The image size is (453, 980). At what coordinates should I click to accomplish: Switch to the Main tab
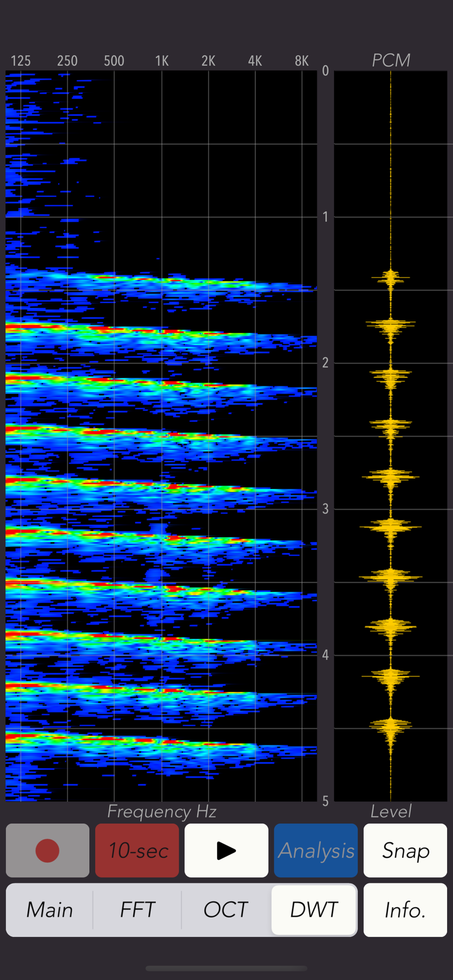pyautogui.click(x=50, y=910)
